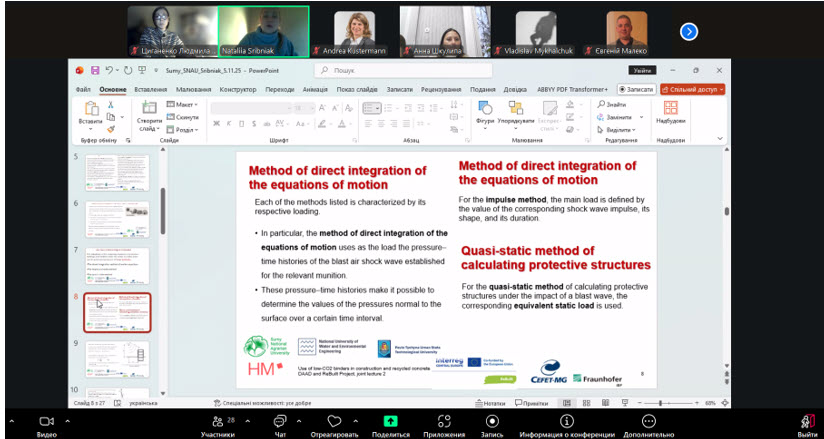Start recording the meeting
The image size is (824, 439).
click(491, 423)
